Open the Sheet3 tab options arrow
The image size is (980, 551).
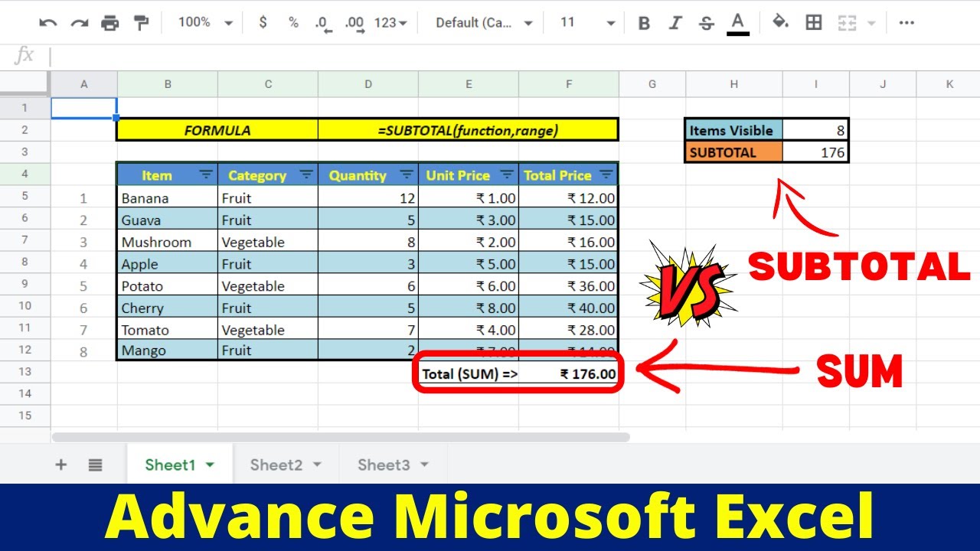tap(424, 465)
